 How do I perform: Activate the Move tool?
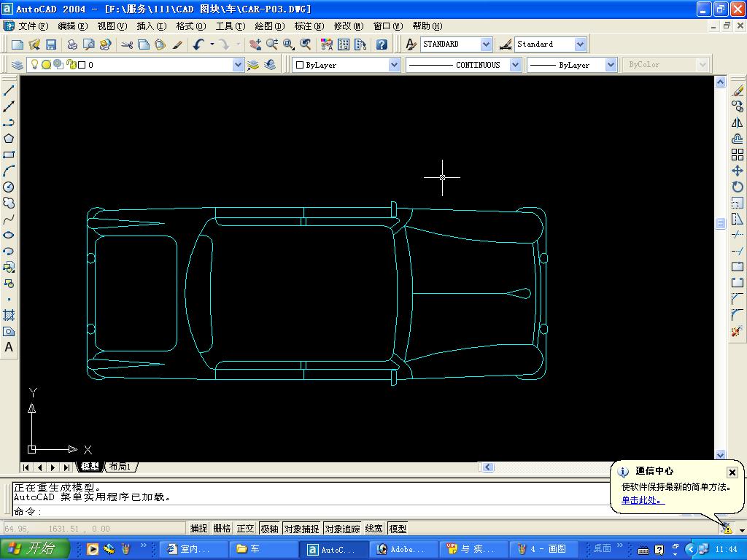pos(737,171)
